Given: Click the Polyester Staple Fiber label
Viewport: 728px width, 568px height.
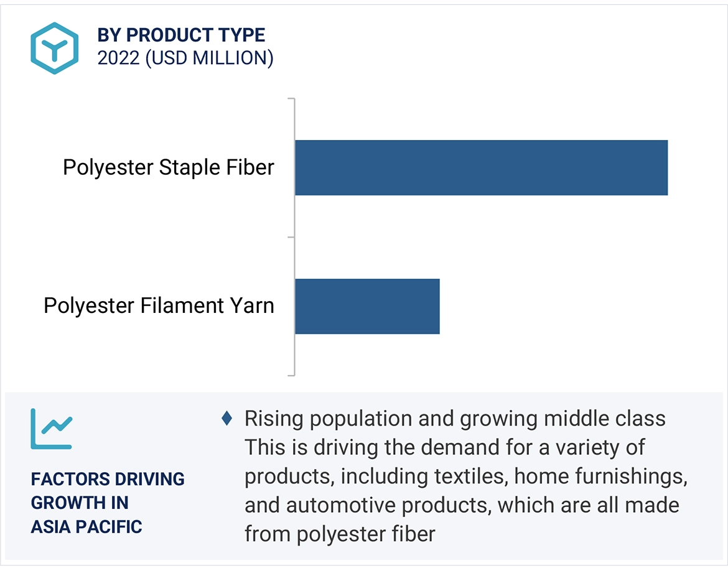Looking at the screenshot, I should pos(169,167).
